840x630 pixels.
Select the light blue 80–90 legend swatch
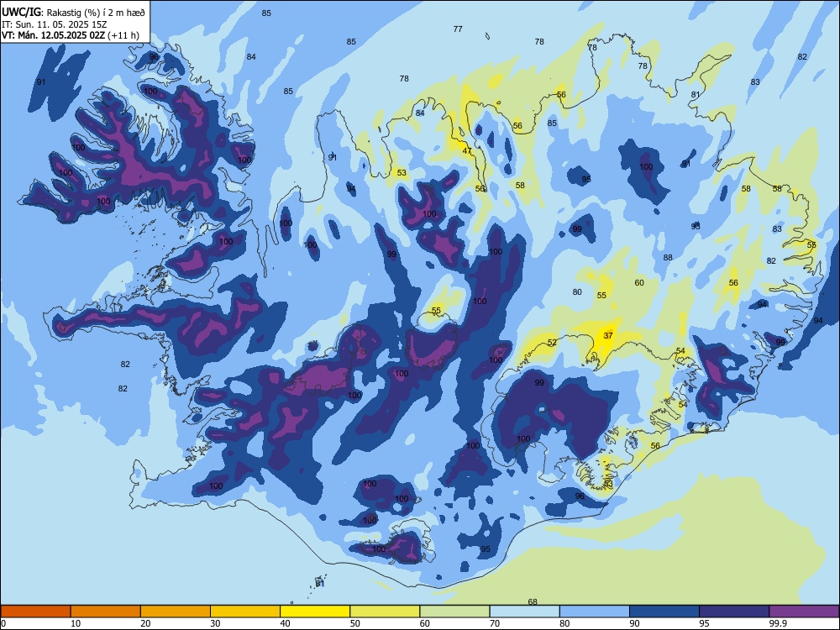tap(594, 612)
